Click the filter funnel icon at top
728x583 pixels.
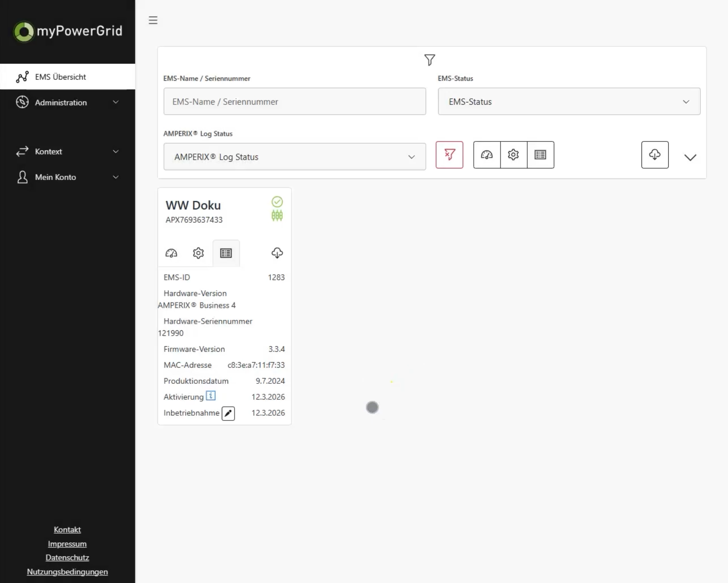(430, 60)
